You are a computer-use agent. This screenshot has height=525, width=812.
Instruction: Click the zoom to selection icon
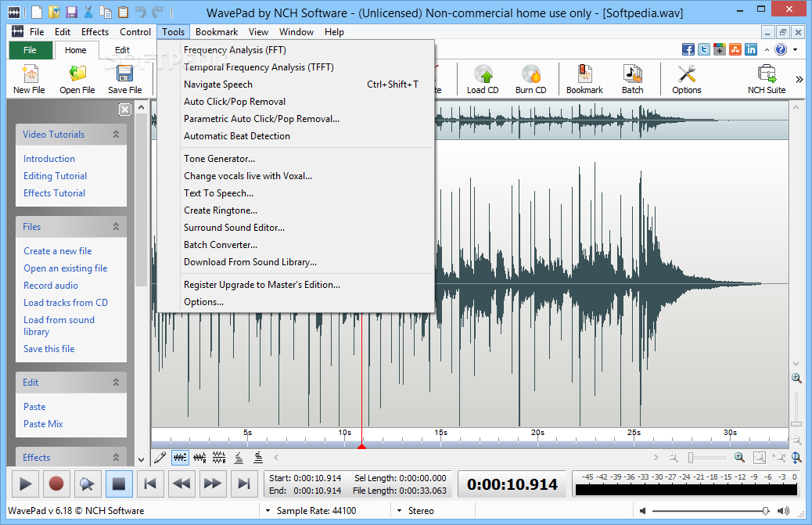coord(759,457)
